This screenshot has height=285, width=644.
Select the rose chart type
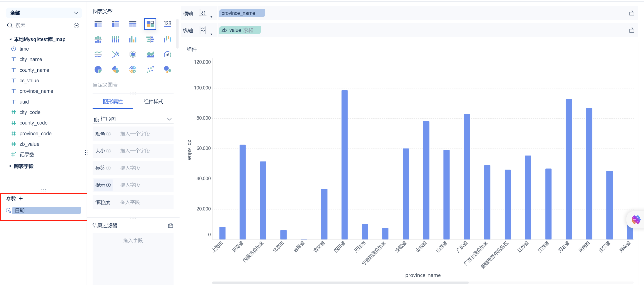click(116, 70)
